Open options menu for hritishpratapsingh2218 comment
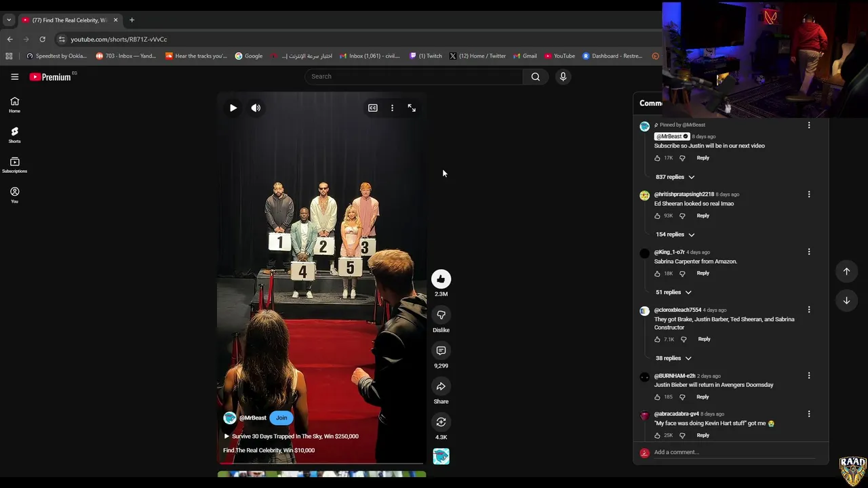868x488 pixels. 808,195
